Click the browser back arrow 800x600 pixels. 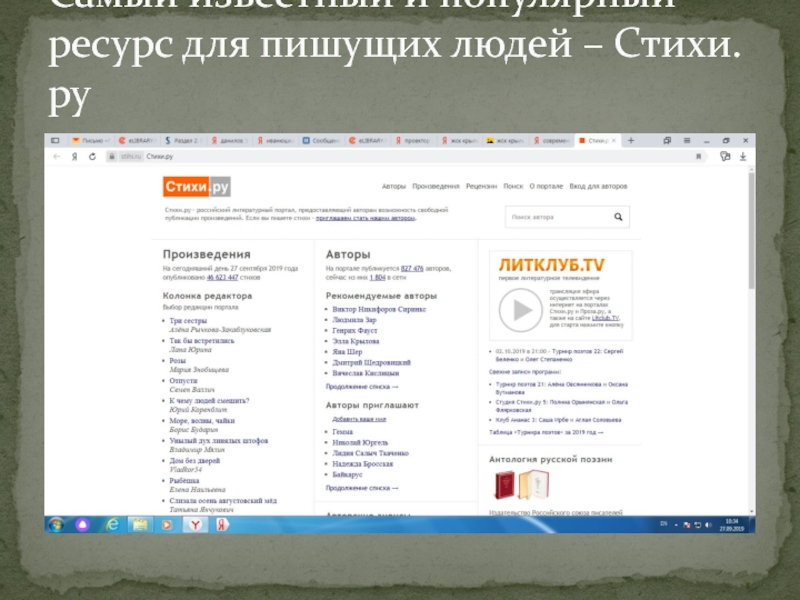[x=57, y=157]
